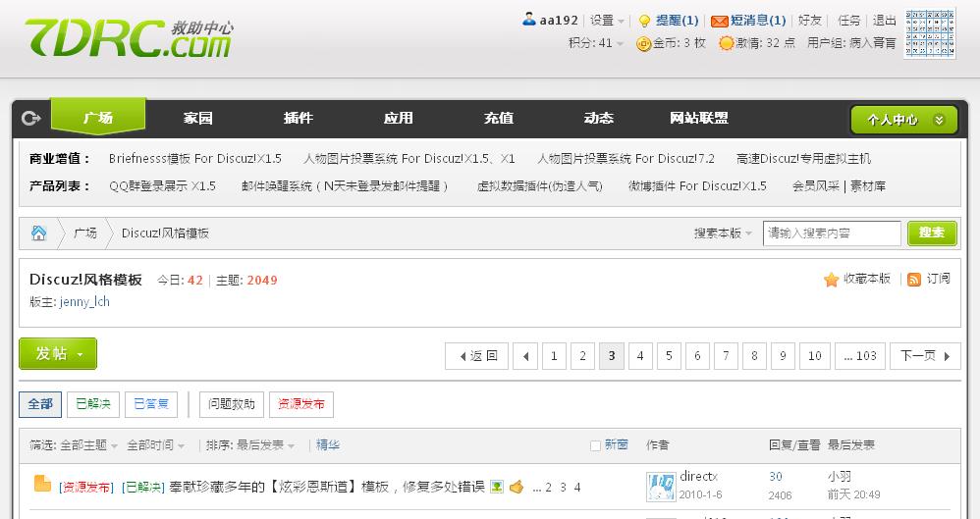
Task: Click the 退出 logout link
Action: click(885, 21)
